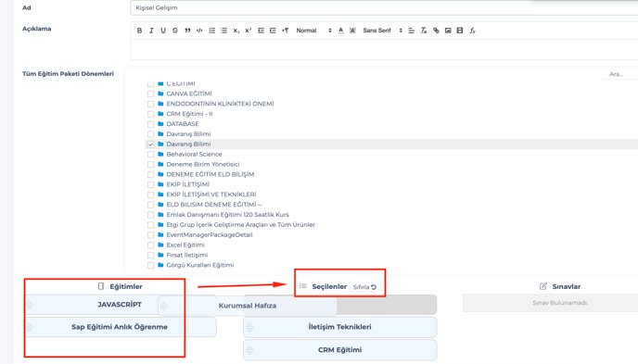Click into the Açıklama editor text area
Screen dimensions: 638x364
coord(384,50)
